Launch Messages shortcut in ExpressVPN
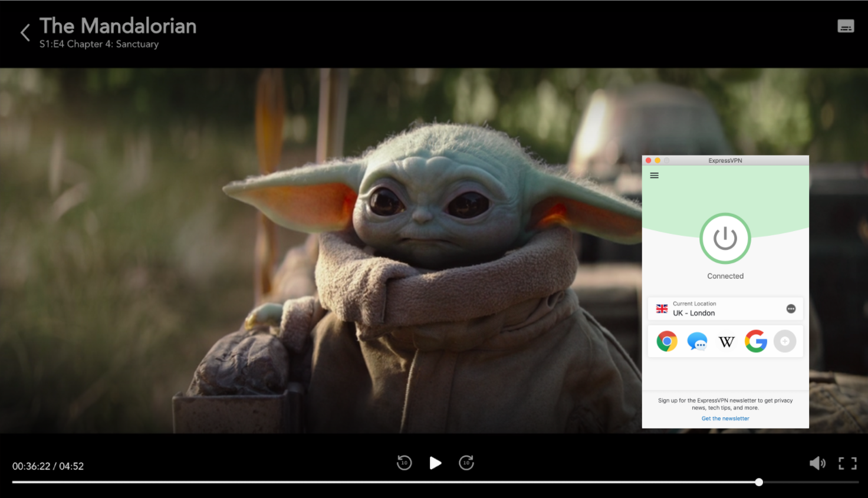Screen dimensions: 868x498 coord(697,341)
